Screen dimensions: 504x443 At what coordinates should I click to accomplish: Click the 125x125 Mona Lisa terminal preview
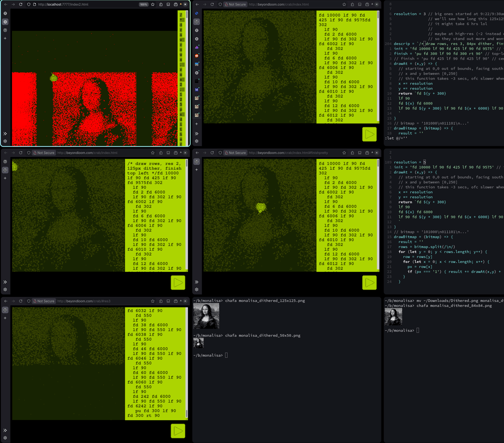pyautogui.click(x=206, y=316)
